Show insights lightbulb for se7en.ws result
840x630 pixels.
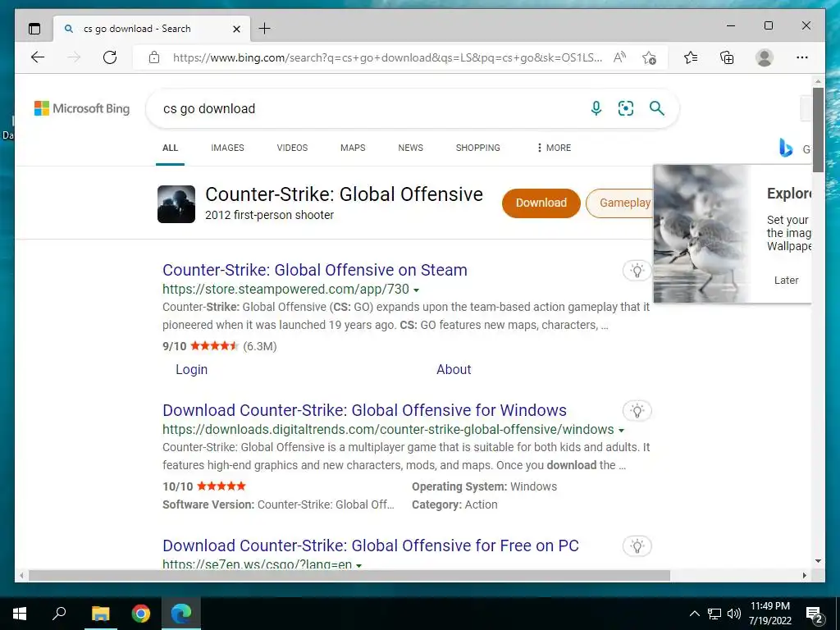coord(637,546)
